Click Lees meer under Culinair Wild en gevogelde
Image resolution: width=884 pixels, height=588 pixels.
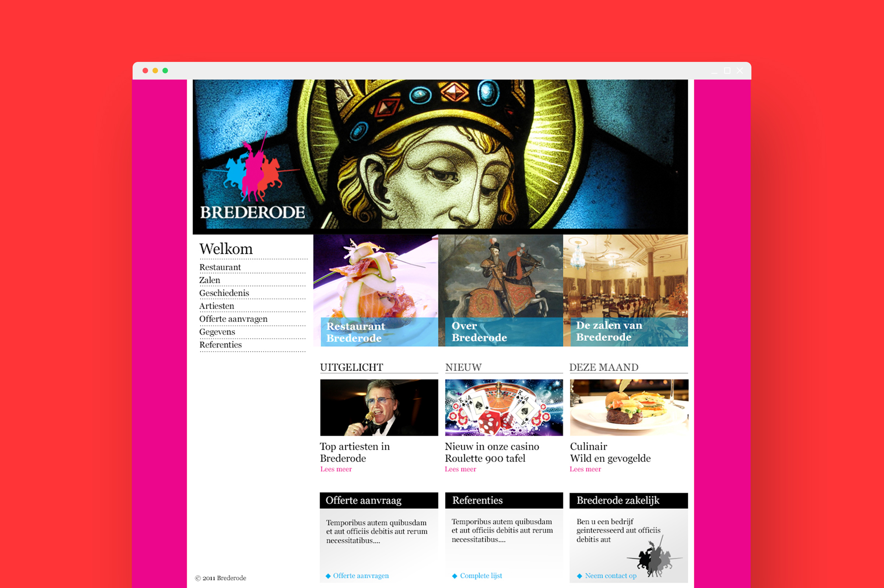585,469
